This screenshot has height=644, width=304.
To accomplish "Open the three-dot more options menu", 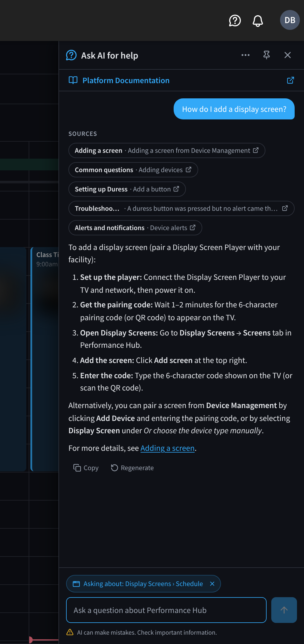I will 246,55.
